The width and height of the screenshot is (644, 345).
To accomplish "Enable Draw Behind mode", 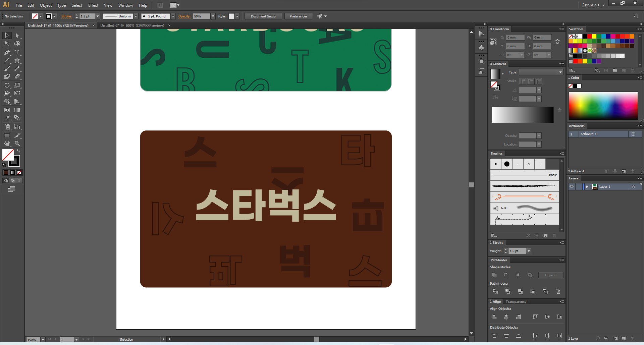I will click(12, 181).
